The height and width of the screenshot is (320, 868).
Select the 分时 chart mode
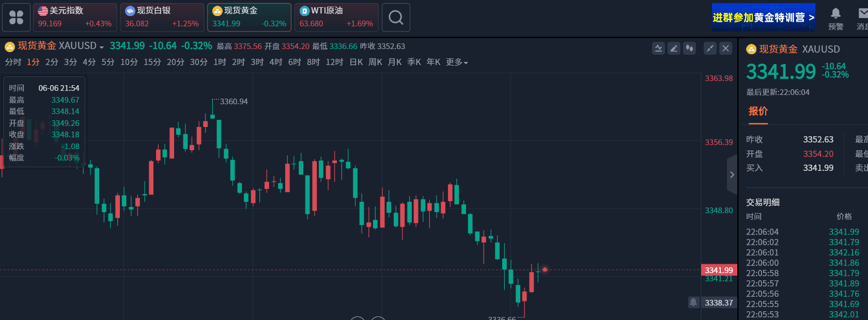click(13, 62)
